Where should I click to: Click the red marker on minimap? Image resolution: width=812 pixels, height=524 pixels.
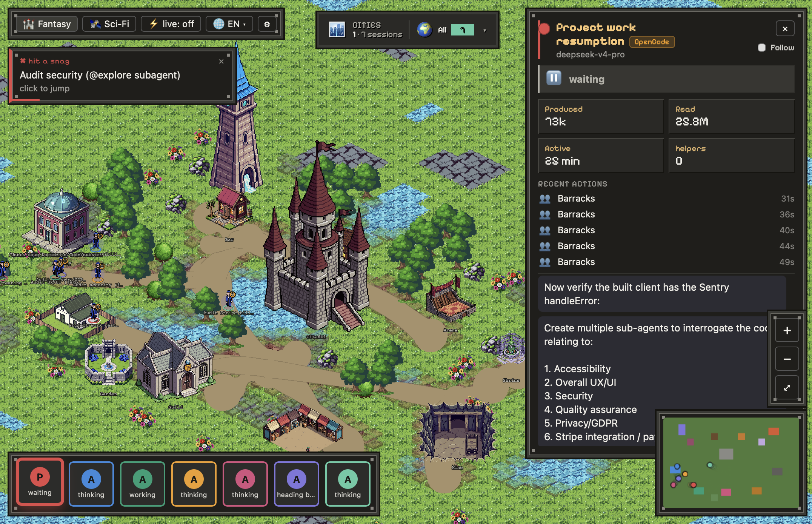pyautogui.click(x=694, y=485)
